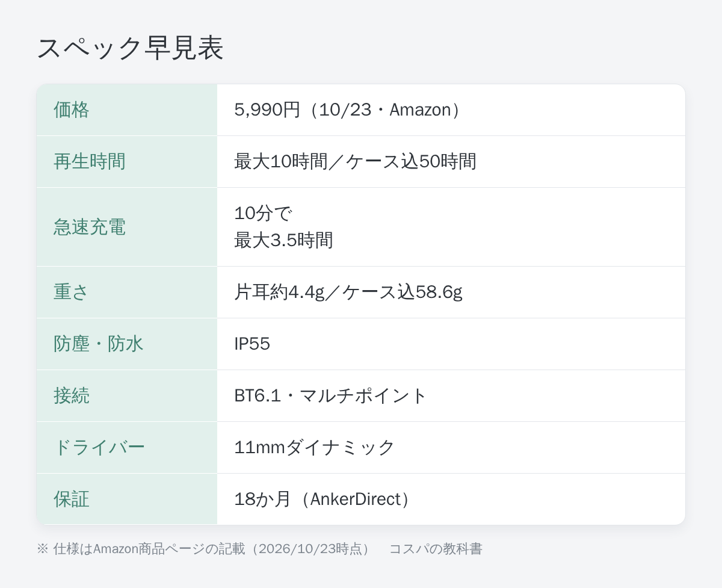
Task: Click the 急速充電 row label
Action: [89, 227]
